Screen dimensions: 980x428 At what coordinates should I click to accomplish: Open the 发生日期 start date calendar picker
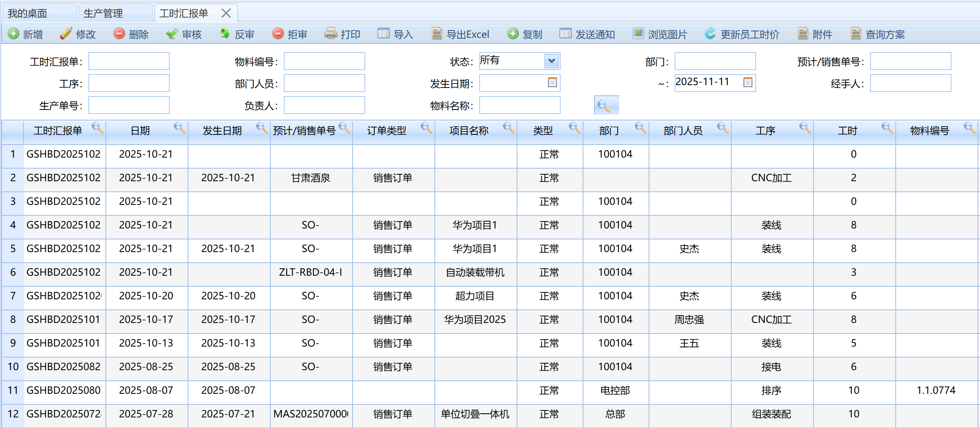click(552, 83)
